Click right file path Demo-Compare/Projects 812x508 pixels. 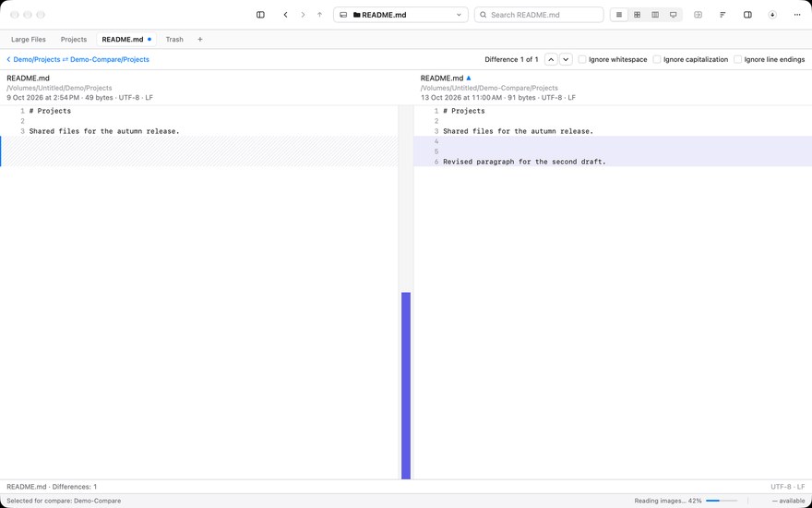tap(489, 88)
